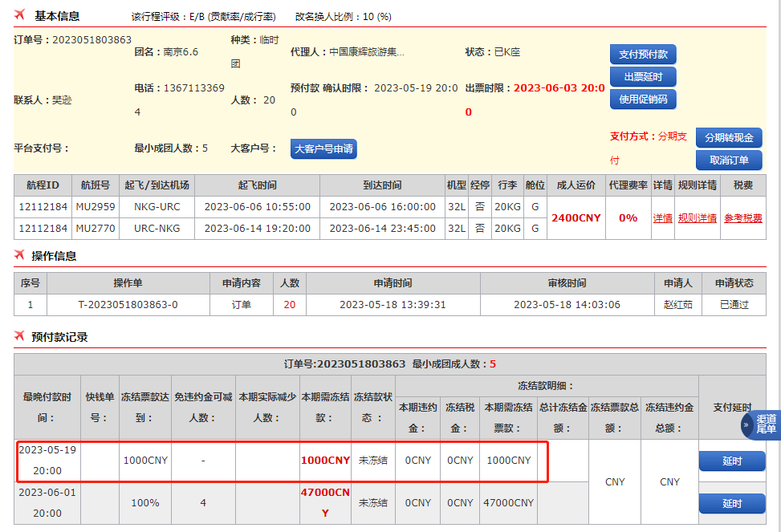The image size is (781, 532).
Task: Open the 详情 link in flight table
Action: 662,217
